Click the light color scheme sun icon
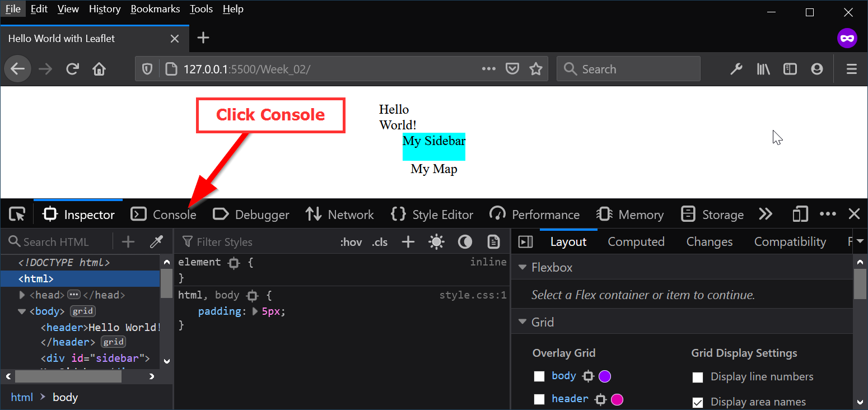The image size is (868, 410). tap(436, 242)
